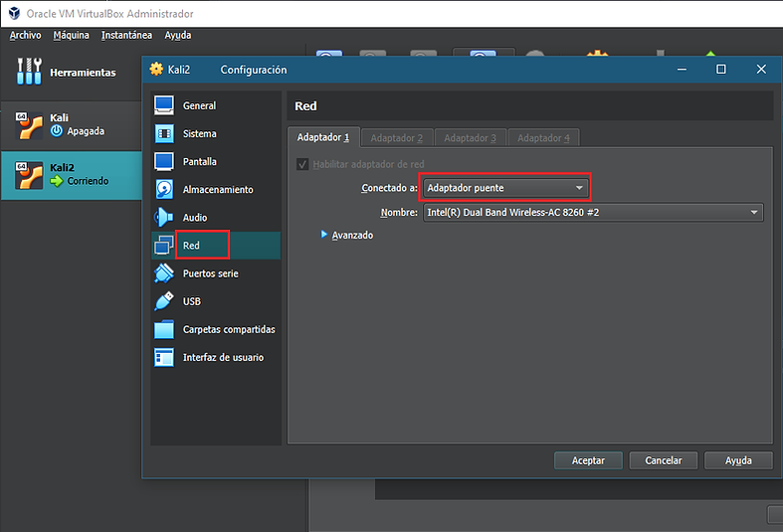
Task: Expand the Avanzado section
Action: coord(347,235)
